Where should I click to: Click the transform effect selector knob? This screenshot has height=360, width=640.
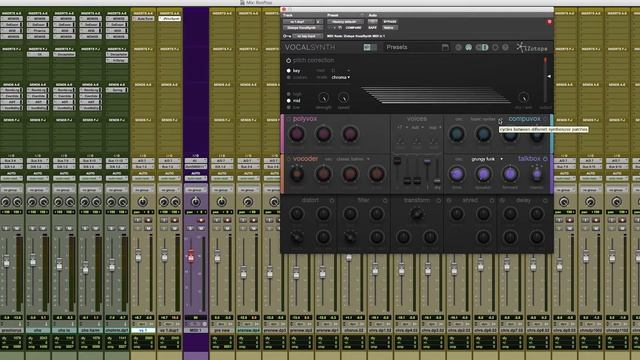click(x=416, y=214)
